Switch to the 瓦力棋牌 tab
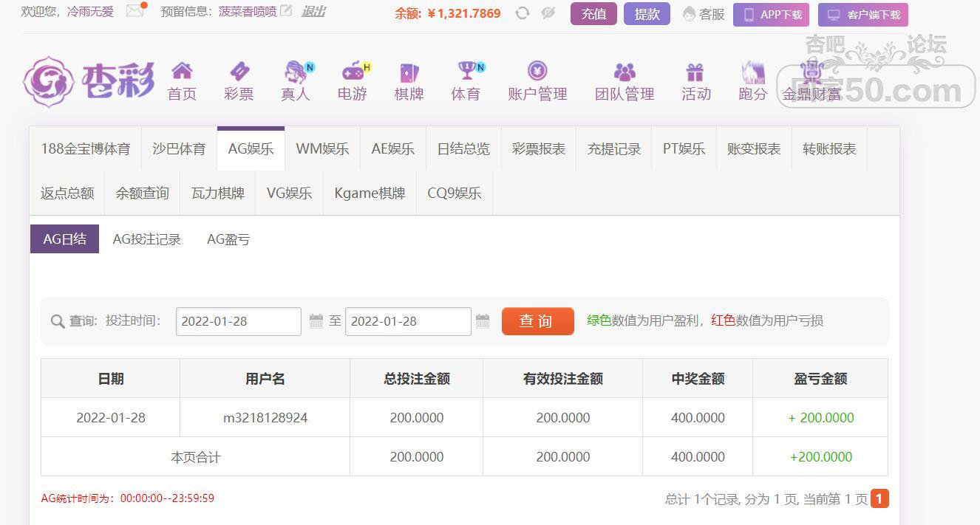Viewport: 980px width, 525px height. pos(217,193)
